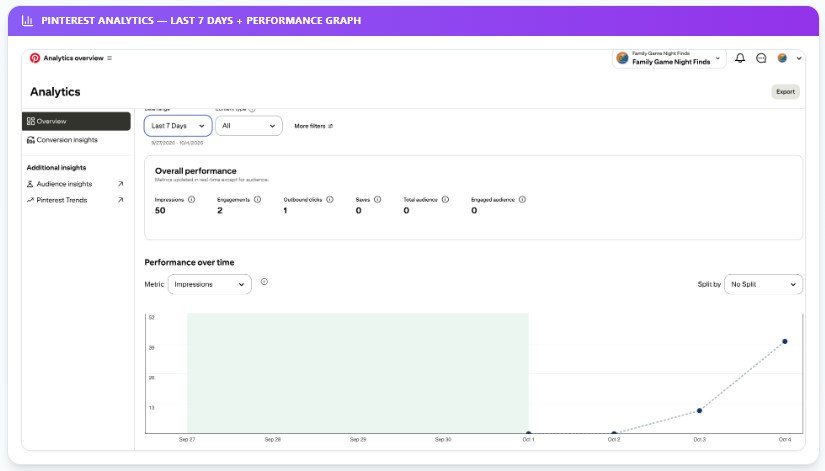Click the info icon beside Engaged audience
Screen dimensions: 825x471
pyautogui.click(x=522, y=199)
